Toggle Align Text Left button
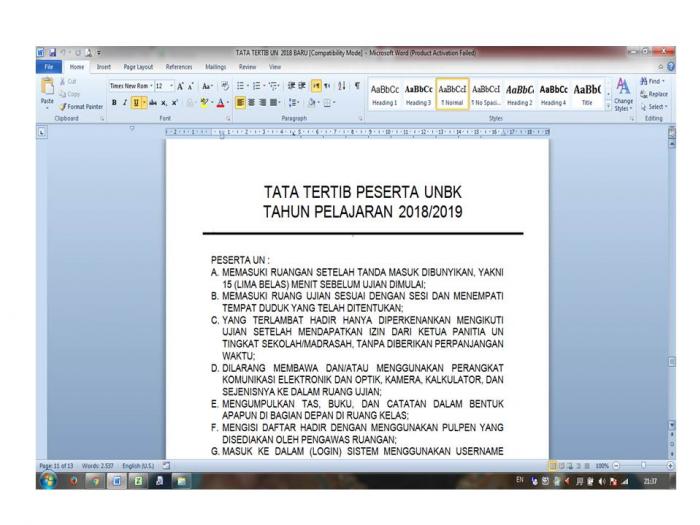Screen dimensions: 700x525 click(x=240, y=103)
